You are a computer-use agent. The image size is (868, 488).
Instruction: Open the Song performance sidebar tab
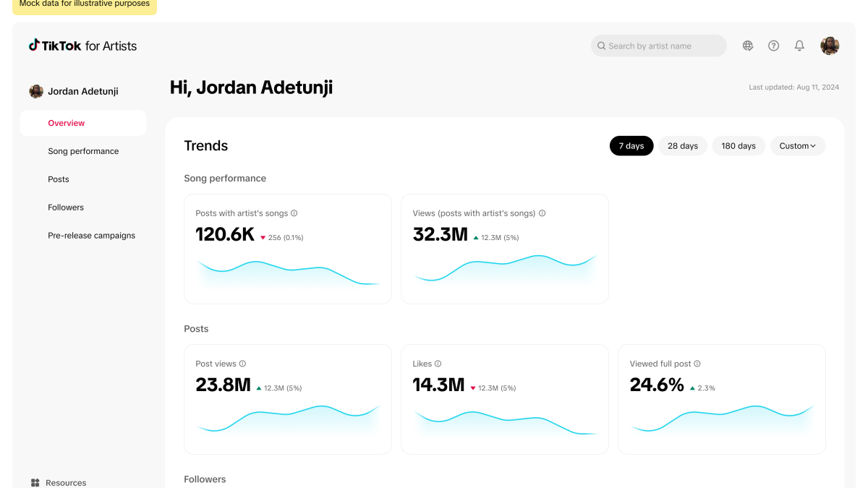point(83,151)
